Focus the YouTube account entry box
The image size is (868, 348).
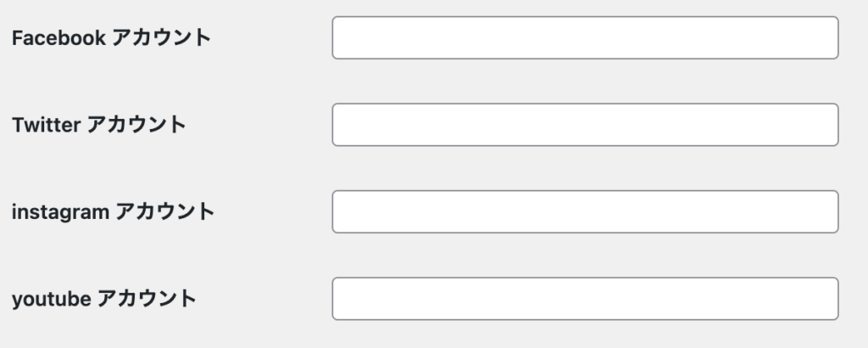pyautogui.click(x=585, y=299)
